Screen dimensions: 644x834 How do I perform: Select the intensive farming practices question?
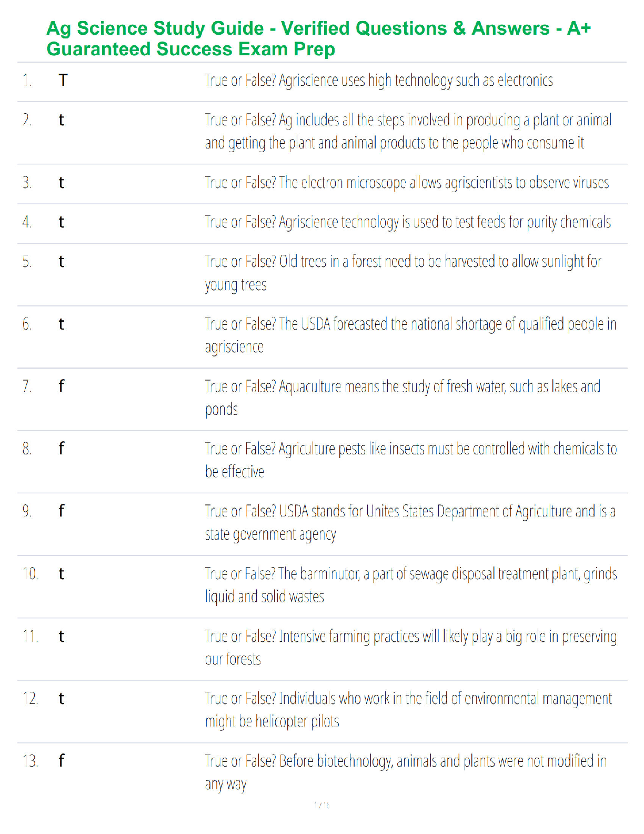411,648
